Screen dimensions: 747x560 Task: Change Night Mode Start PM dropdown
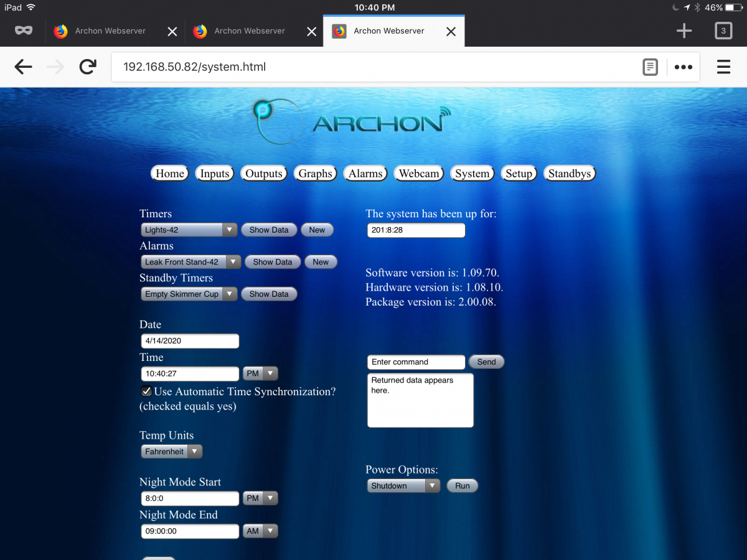[x=260, y=498]
